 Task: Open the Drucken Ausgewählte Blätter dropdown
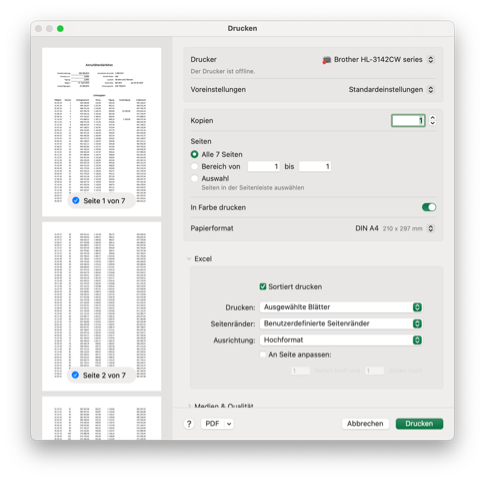[341, 307]
